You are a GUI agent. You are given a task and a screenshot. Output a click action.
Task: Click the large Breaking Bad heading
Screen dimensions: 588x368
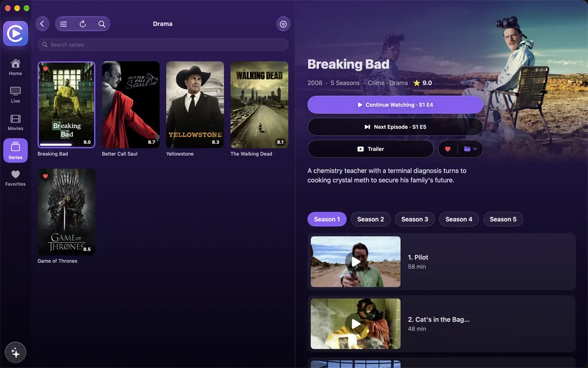(x=349, y=64)
